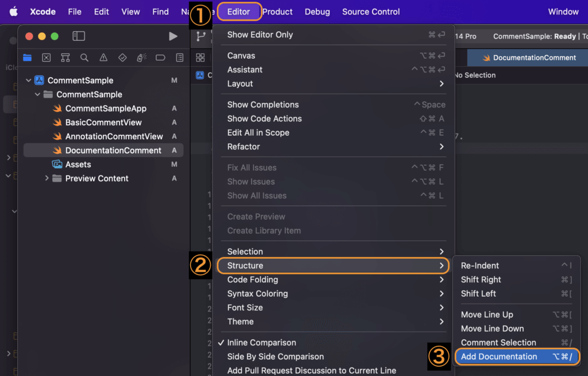Expand the Layout submenu
The height and width of the screenshot is (376, 588).
tap(334, 84)
